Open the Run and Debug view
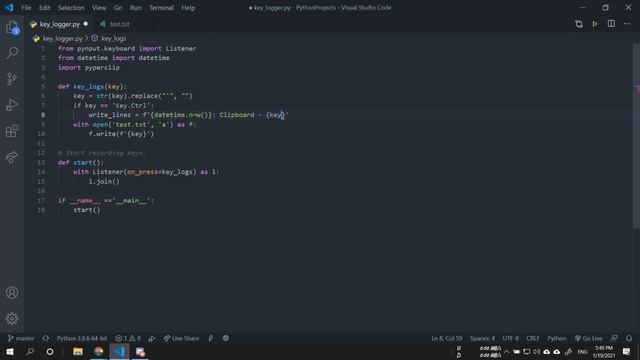The width and height of the screenshot is (640, 360). coord(12,105)
